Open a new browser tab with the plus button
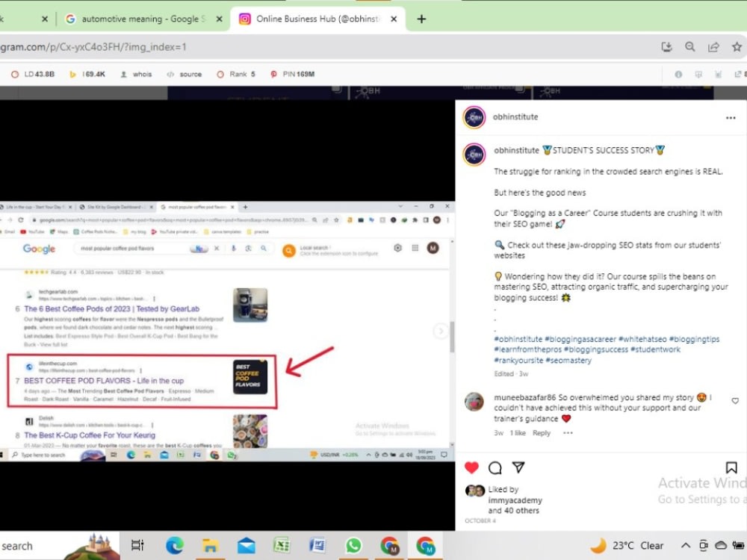 click(x=421, y=19)
